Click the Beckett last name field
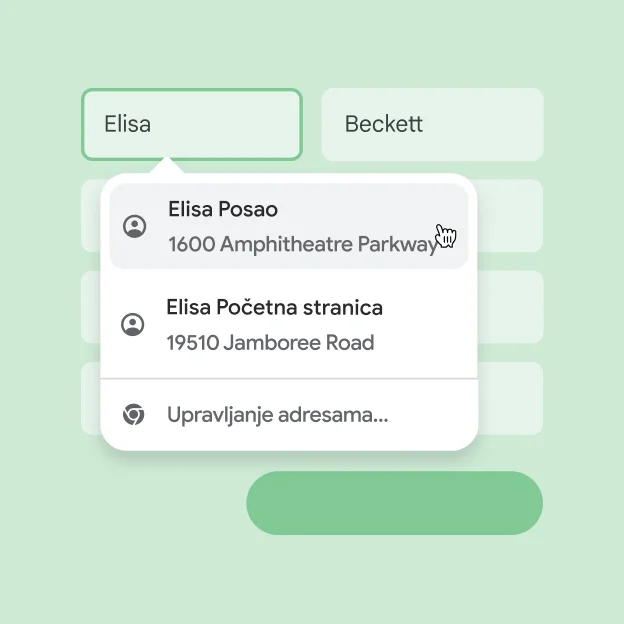Screen dimensions: 624x624 pyautogui.click(x=432, y=124)
